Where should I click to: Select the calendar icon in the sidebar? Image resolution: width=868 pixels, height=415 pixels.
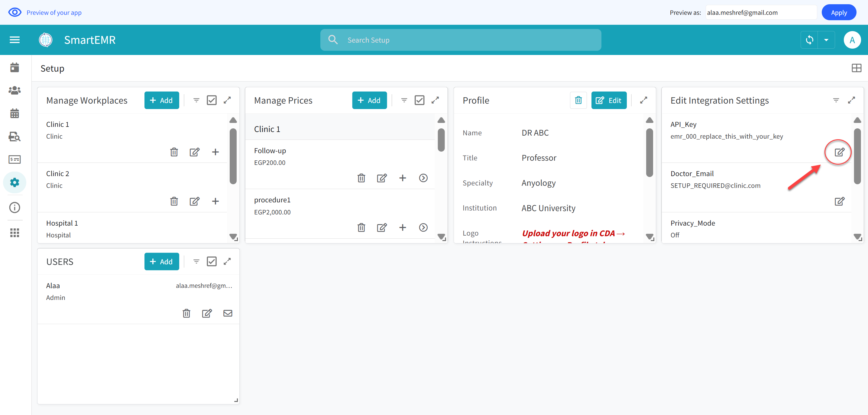click(15, 114)
